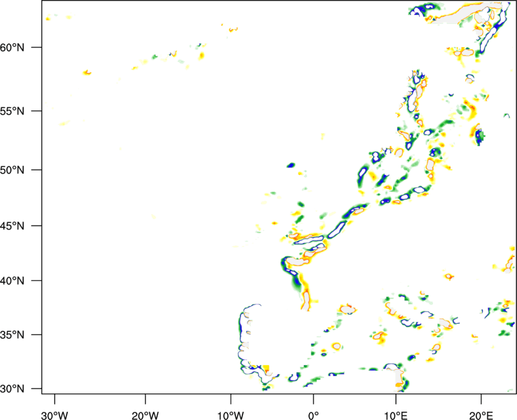Click the 30°N latitude label
This screenshot has width=517, height=420.
tap(12, 389)
